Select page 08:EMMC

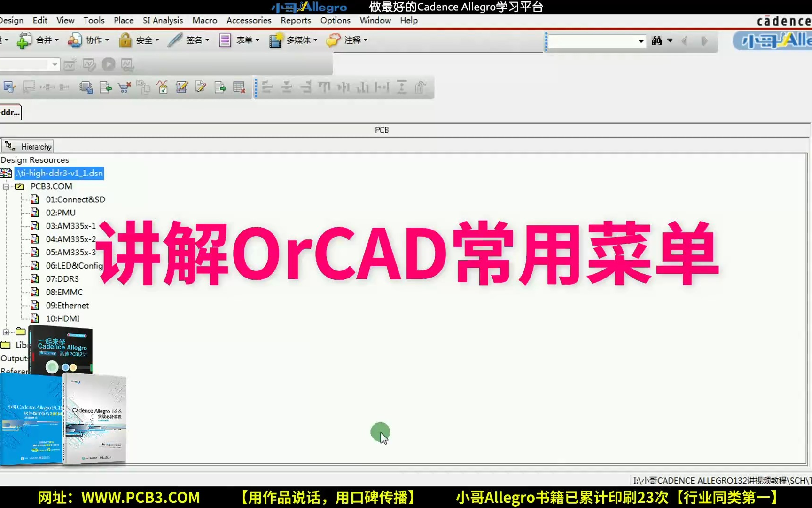tap(64, 292)
